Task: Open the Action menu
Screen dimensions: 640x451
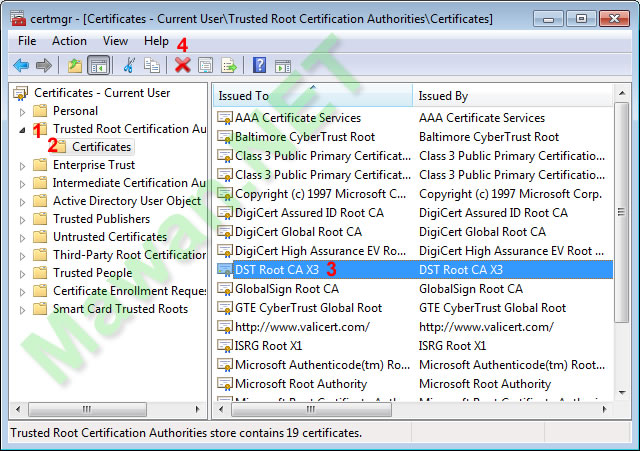Action: 69,41
